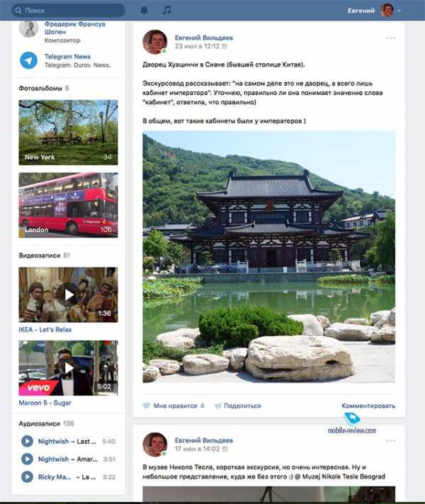Open post options of 17 июн post
The height and width of the screenshot is (504, 425).
pos(390,441)
